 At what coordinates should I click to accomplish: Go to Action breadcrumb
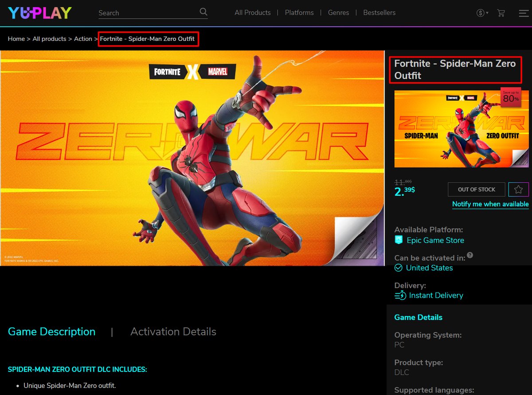tap(83, 39)
